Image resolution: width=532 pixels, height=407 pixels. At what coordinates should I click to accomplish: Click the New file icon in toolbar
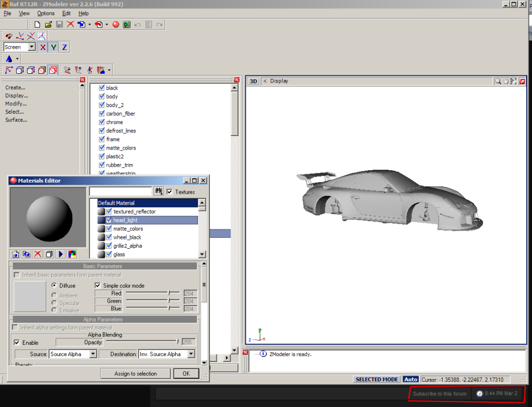pyautogui.click(x=37, y=24)
